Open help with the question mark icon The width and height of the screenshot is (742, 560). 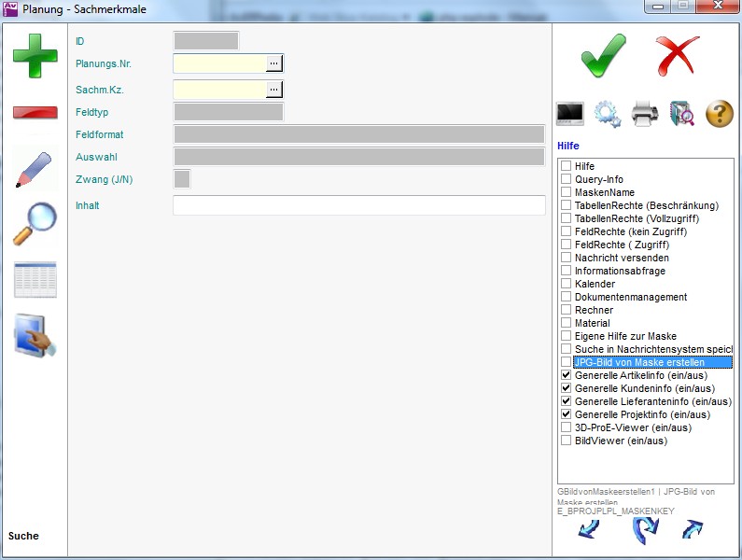click(x=719, y=114)
